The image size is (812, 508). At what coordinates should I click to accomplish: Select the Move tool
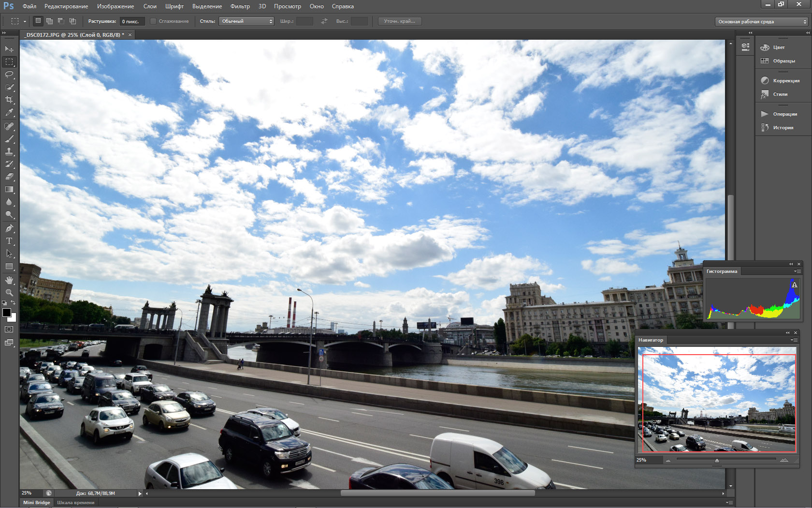(9, 49)
